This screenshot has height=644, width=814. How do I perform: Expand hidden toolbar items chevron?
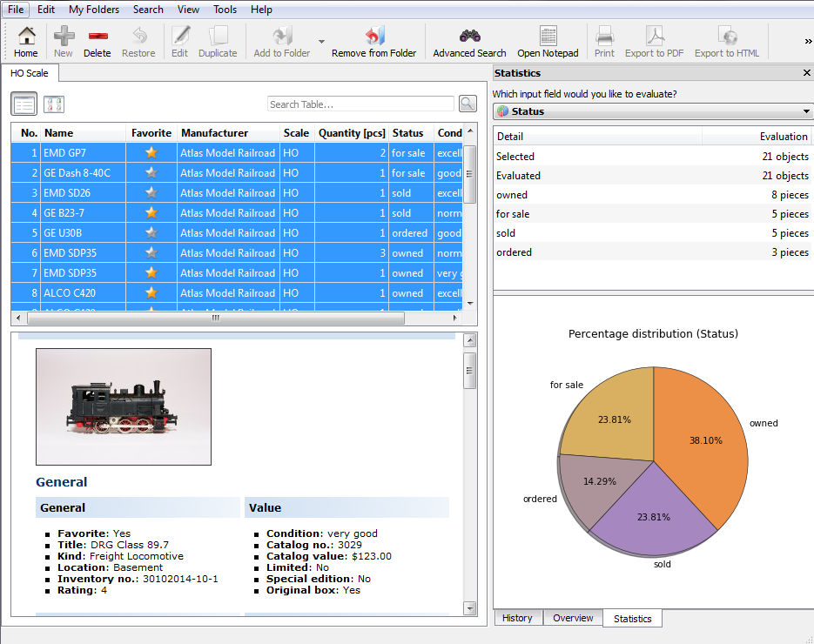[807, 41]
